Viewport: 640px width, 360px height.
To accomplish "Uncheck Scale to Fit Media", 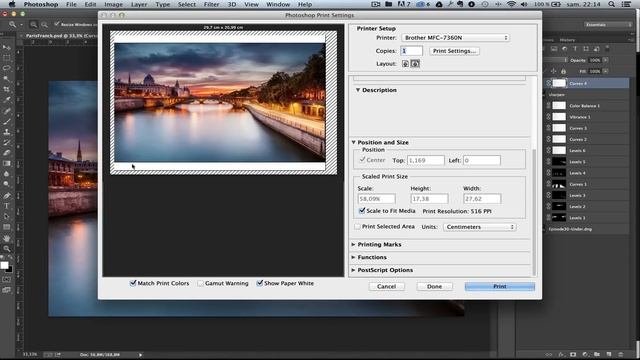I will pos(362,211).
